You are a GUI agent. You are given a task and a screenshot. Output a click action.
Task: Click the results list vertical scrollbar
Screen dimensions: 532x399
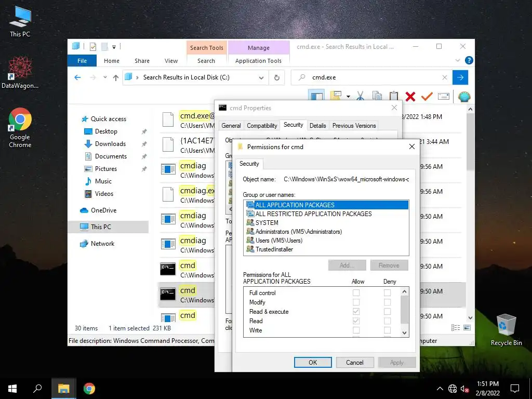click(470, 214)
